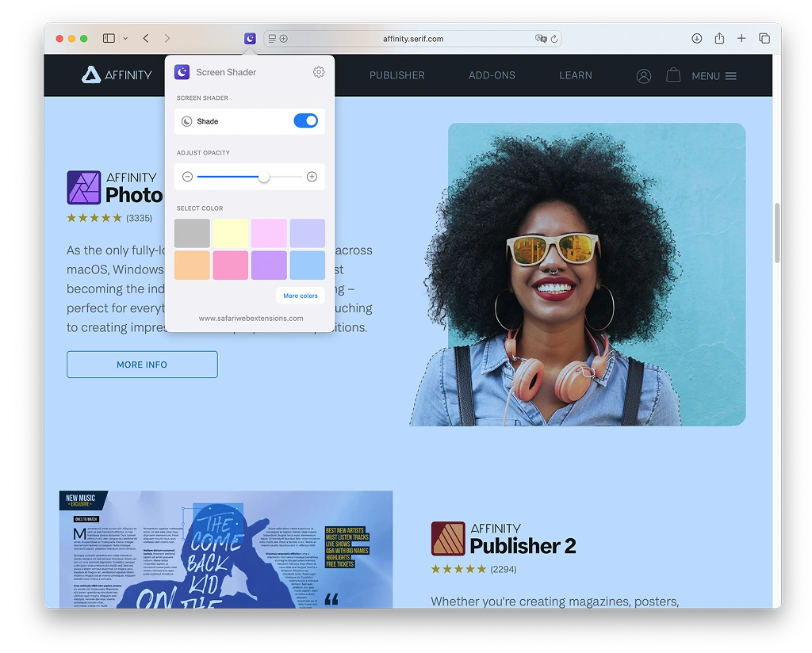Select the light pink color swatch
Viewport: 812px width, 653px height.
269,233
